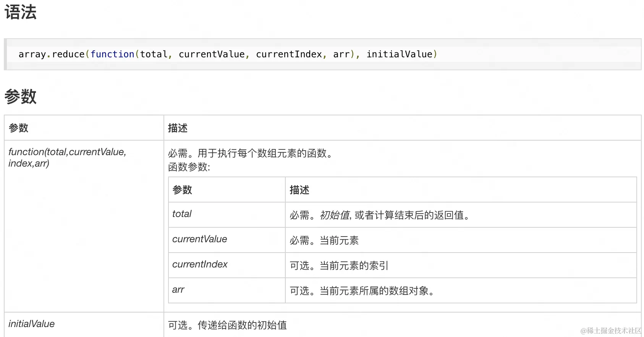Select the italic initialValue cell in bottom row
The image size is (644, 337).
(32, 324)
